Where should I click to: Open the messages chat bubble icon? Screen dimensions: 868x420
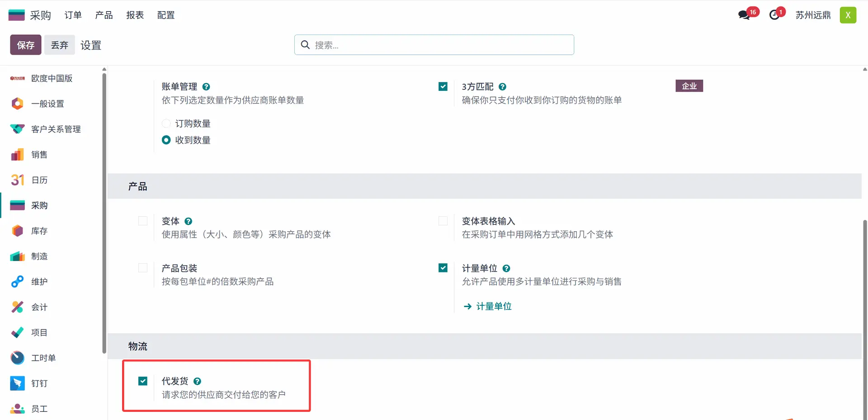[744, 15]
